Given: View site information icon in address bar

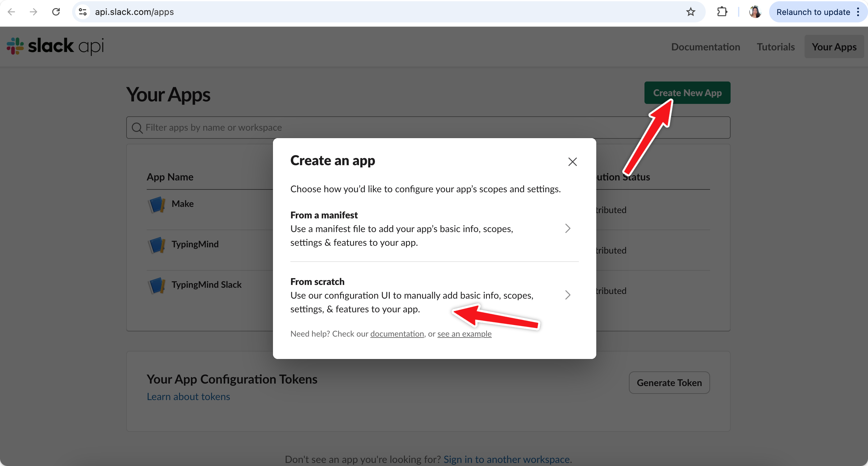Looking at the screenshot, I should pos(83,12).
